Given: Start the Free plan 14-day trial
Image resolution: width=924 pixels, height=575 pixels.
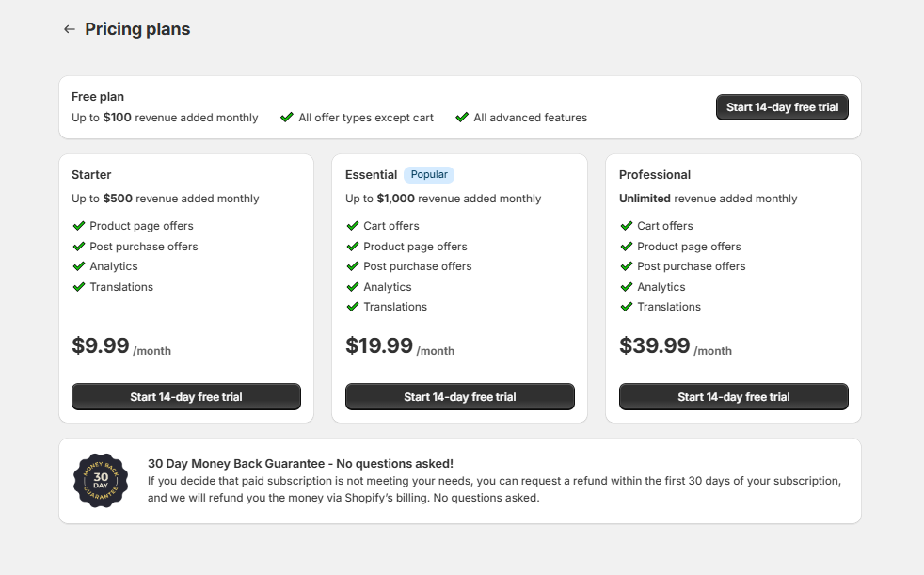Looking at the screenshot, I should [x=782, y=107].
